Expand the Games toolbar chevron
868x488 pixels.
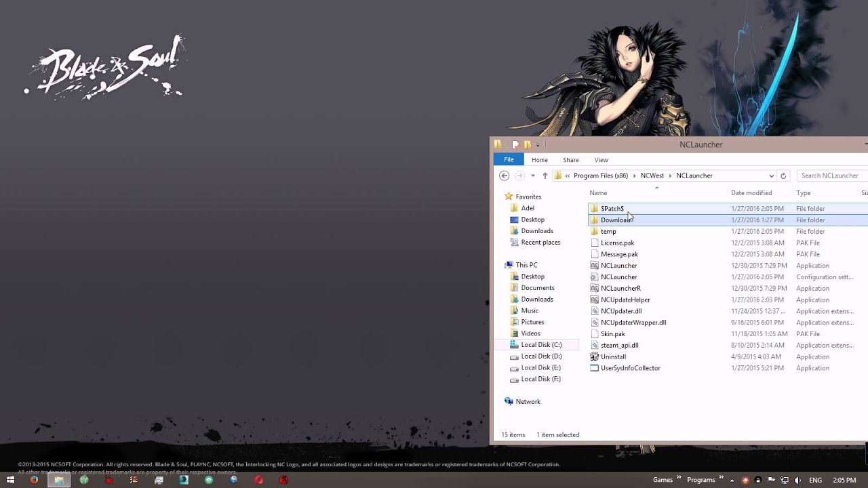click(x=679, y=478)
